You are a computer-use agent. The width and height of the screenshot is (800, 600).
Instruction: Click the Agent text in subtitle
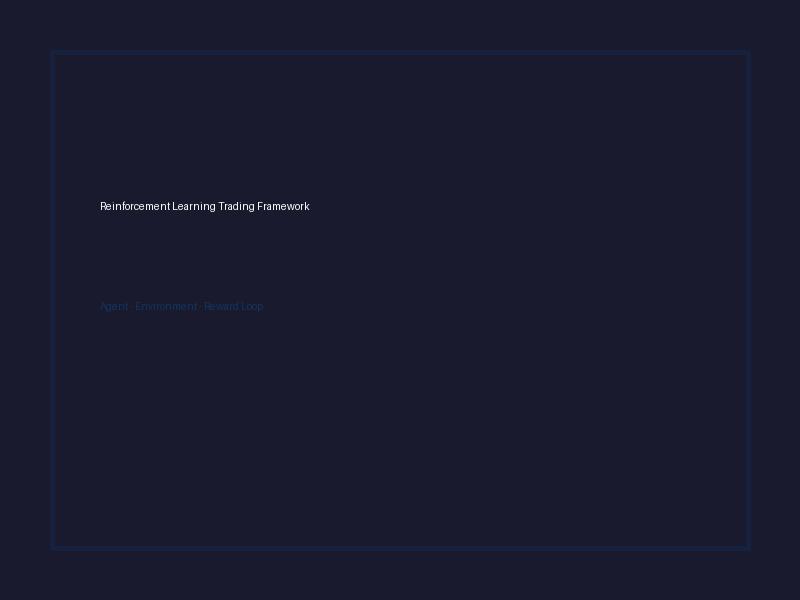click(x=114, y=307)
